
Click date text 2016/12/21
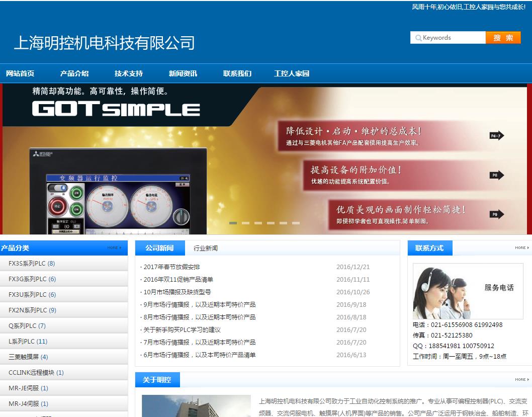[353, 267]
